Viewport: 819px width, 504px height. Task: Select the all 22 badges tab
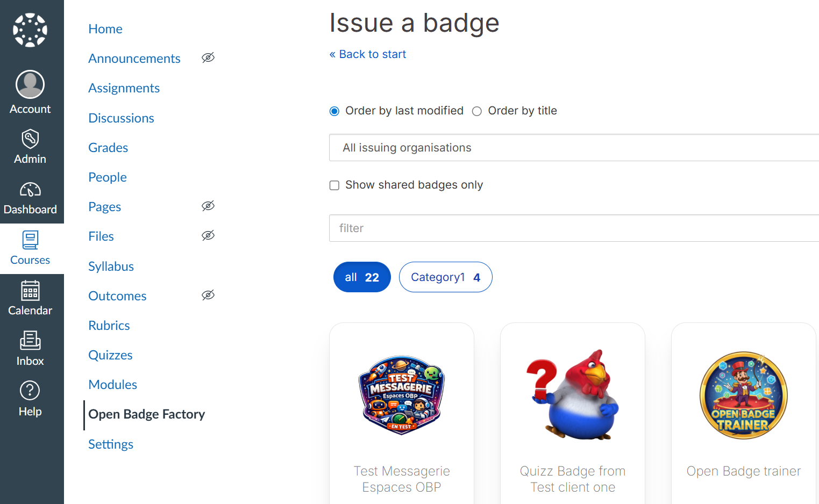(362, 277)
